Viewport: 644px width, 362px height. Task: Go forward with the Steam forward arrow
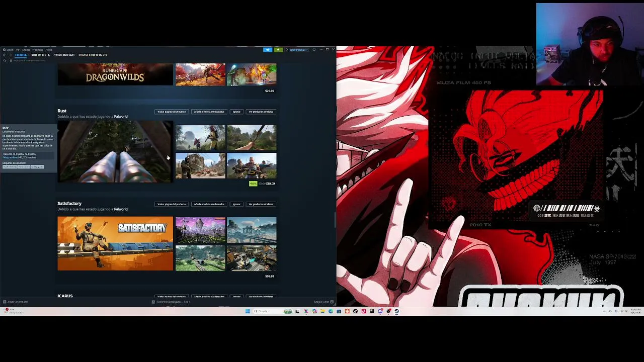[10, 55]
